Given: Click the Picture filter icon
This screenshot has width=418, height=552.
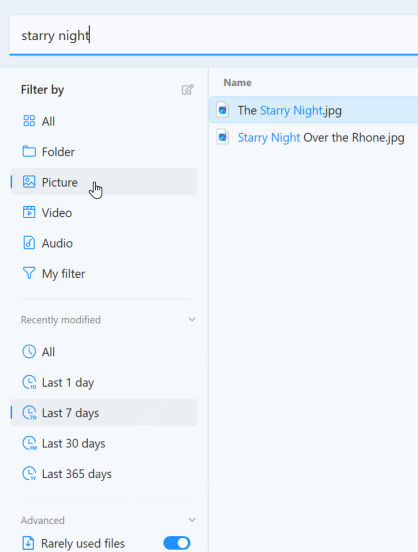Looking at the screenshot, I should [29, 182].
